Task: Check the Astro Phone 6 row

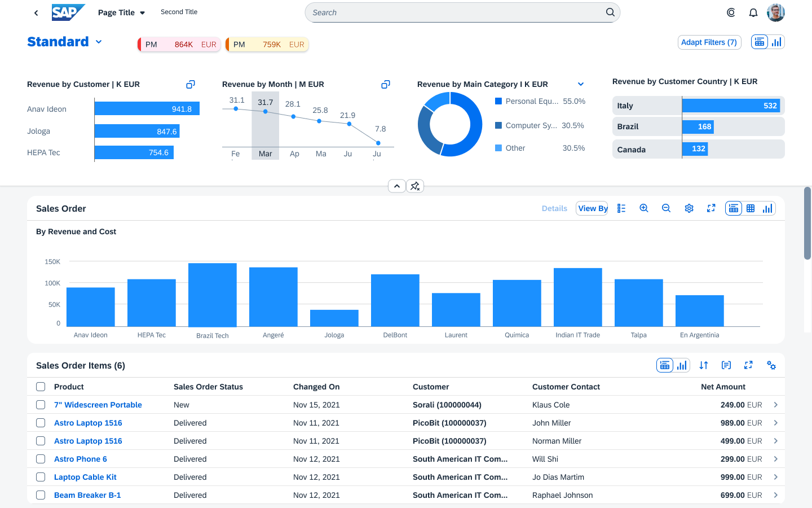Action: [x=41, y=459]
